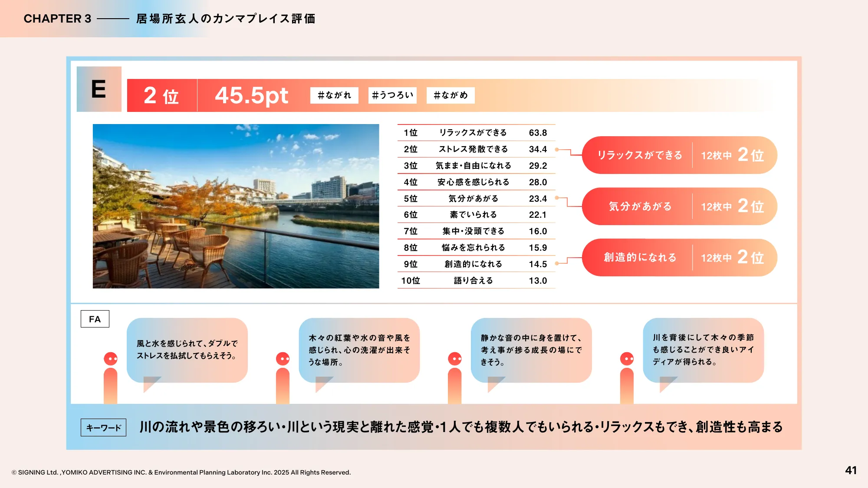Click the 1位 リラックスができる 63.8 row
The width and height of the screenshot is (868, 488).
pyautogui.click(x=476, y=133)
